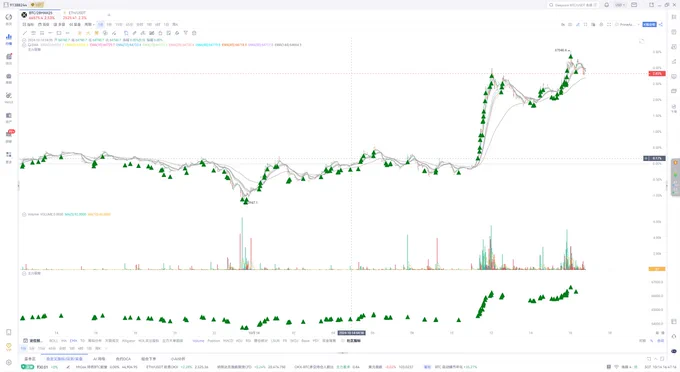
Task: Select the Position sub-indicator
Action: pos(214,341)
